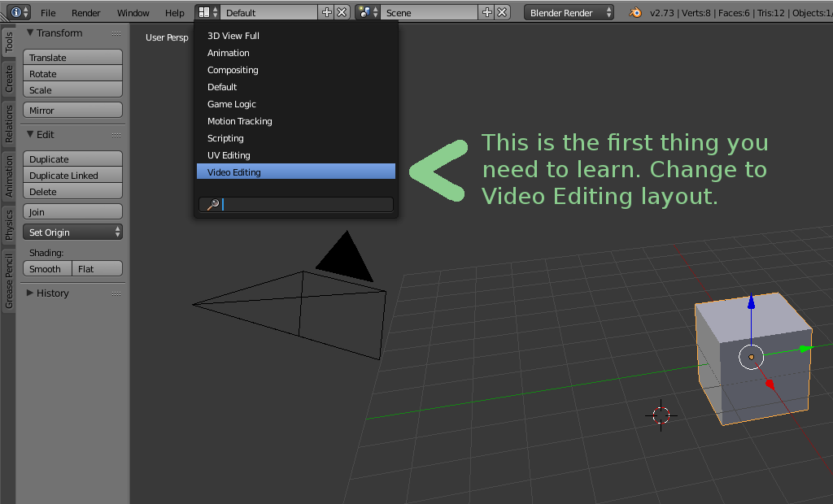Click the Rotate button
The height and width of the screenshot is (504, 833).
pos(72,73)
